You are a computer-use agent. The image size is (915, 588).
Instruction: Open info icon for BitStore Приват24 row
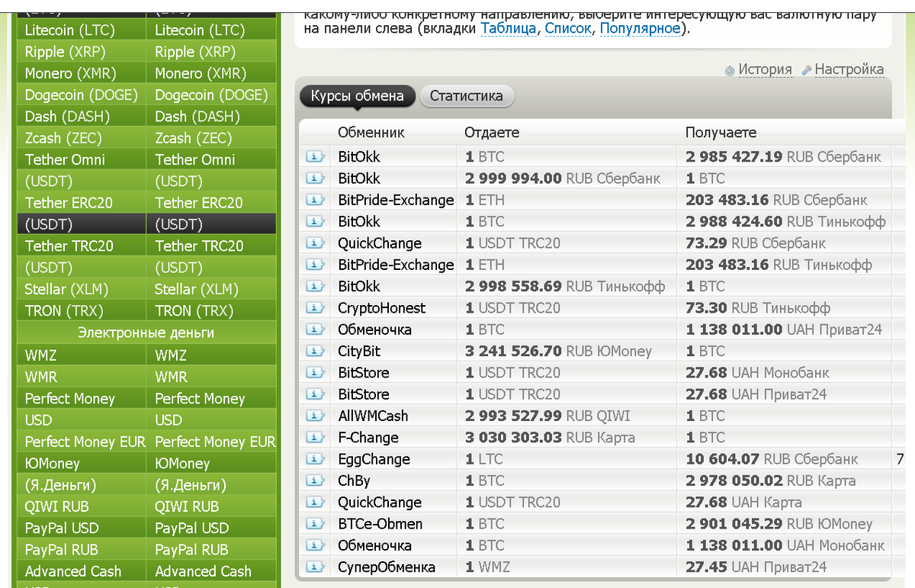click(x=315, y=394)
